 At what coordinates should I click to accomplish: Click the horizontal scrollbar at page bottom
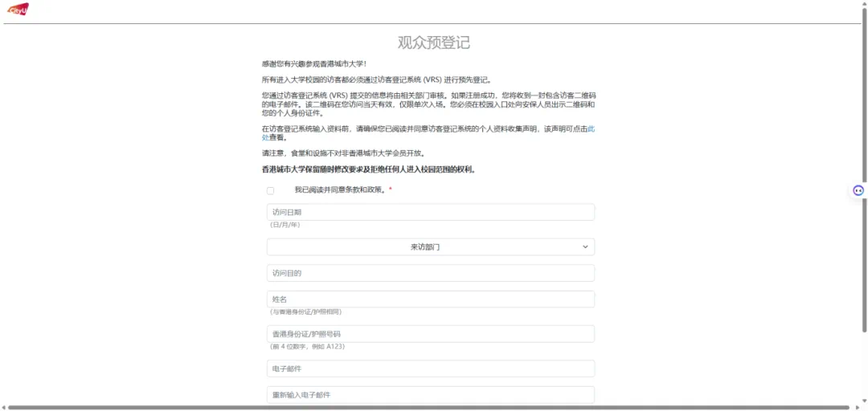(x=426, y=407)
